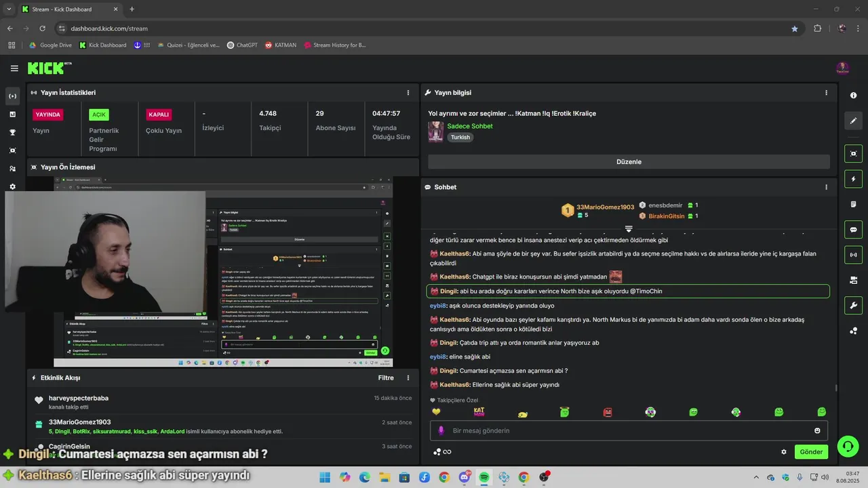The width and height of the screenshot is (868, 488).
Task: Click the Düzenle button
Action: coord(629,162)
